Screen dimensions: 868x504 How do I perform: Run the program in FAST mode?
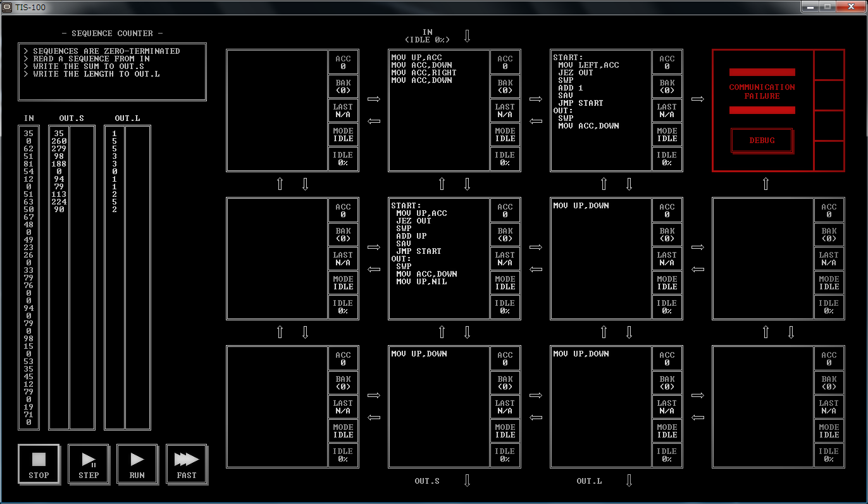point(187,464)
